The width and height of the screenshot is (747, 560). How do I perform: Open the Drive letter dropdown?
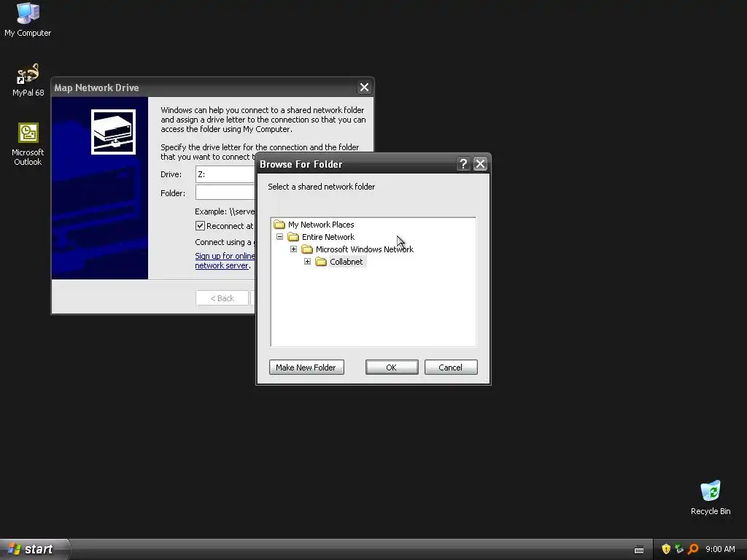click(x=225, y=174)
